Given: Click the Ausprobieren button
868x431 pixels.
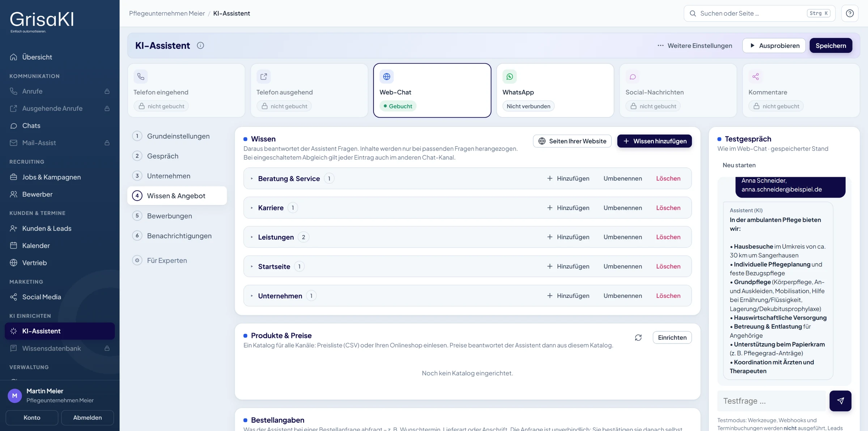Looking at the screenshot, I should coord(774,46).
